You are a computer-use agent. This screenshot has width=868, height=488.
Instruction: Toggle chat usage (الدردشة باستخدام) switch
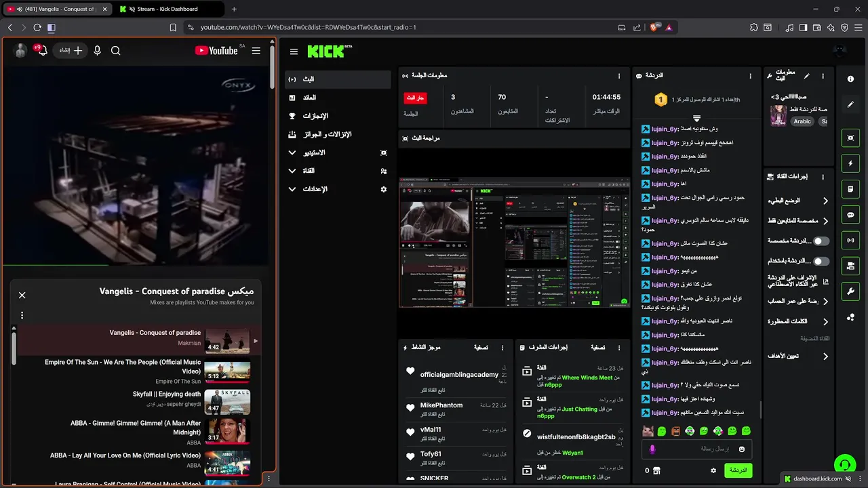point(821,261)
